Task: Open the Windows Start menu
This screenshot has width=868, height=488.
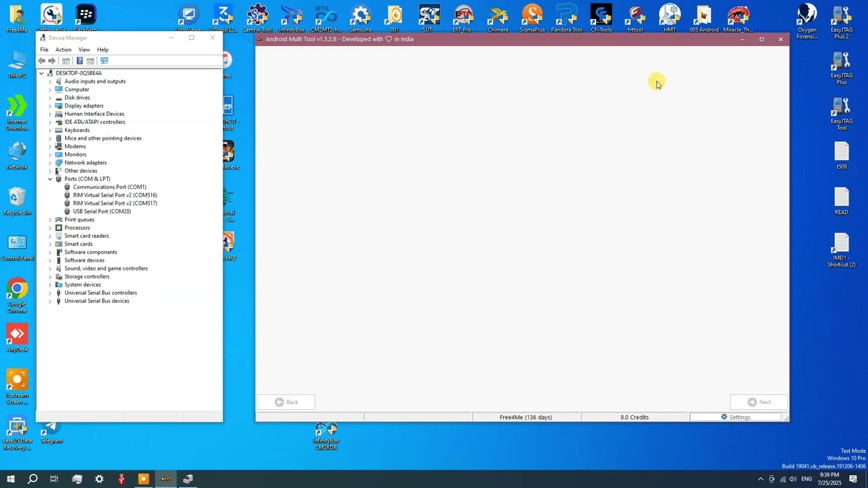Action: tap(11, 479)
